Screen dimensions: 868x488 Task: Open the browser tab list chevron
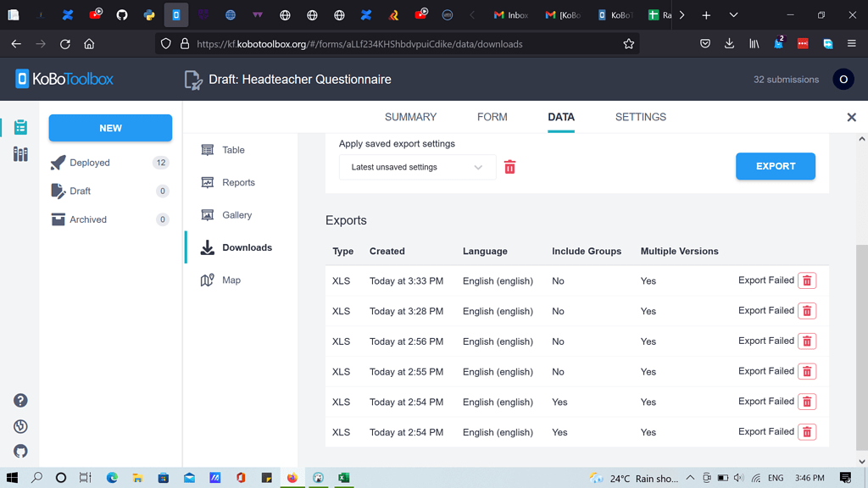[x=734, y=14]
